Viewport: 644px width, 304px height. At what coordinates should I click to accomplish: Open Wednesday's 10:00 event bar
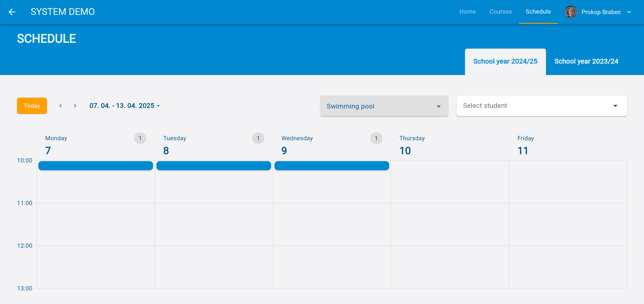[x=332, y=166]
